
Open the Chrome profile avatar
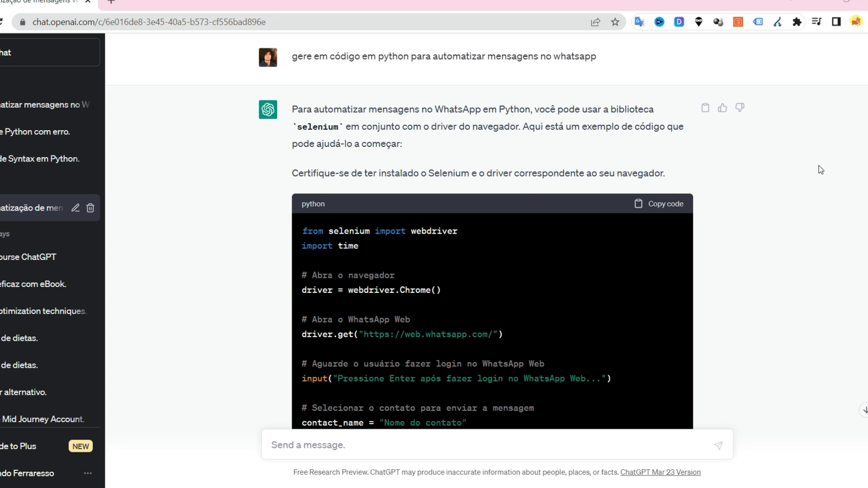pyautogui.click(x=856, y=22)
